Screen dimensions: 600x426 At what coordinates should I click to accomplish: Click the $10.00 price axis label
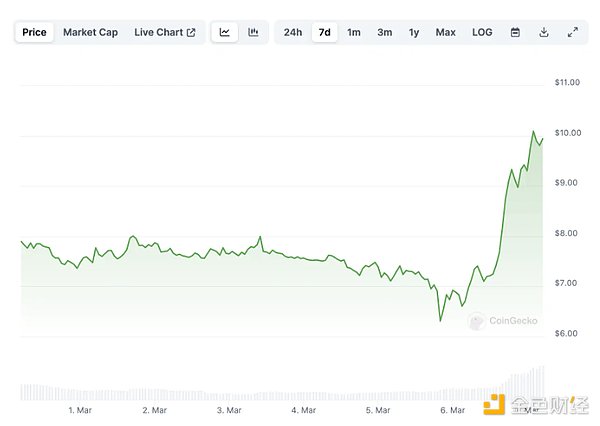[x=567, y=133]
